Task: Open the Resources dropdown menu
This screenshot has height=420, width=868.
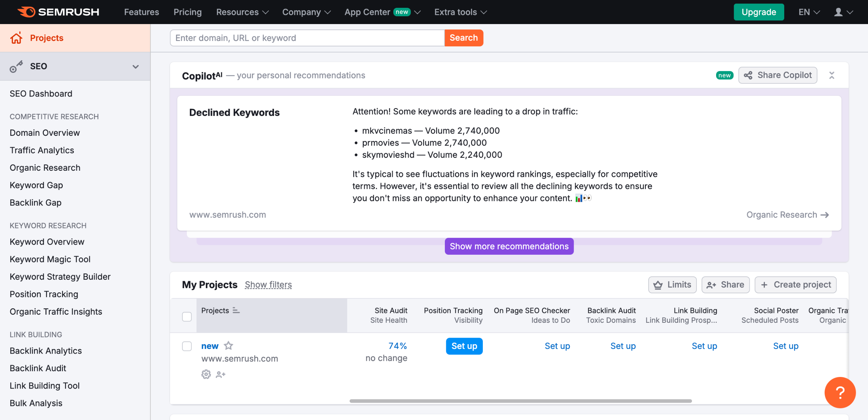Action: click(242, 12)
